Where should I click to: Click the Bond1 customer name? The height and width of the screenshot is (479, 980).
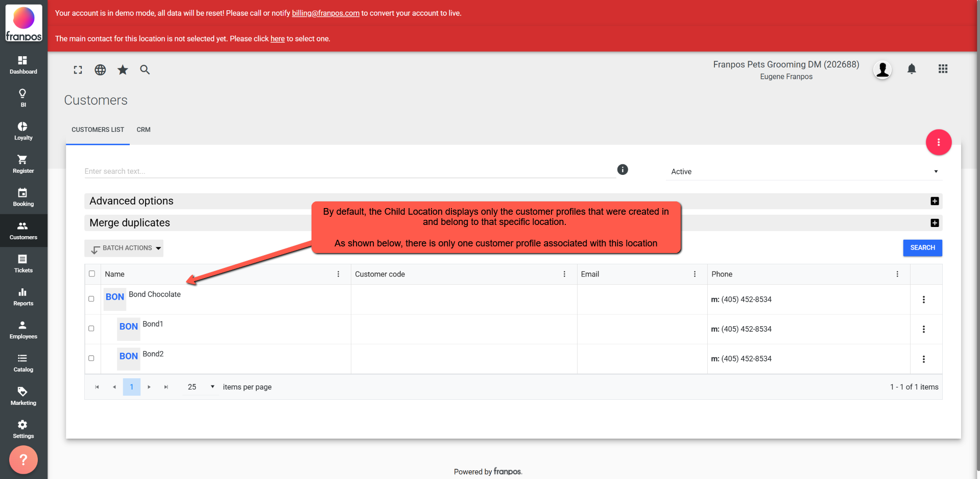[x=153, y=324]
